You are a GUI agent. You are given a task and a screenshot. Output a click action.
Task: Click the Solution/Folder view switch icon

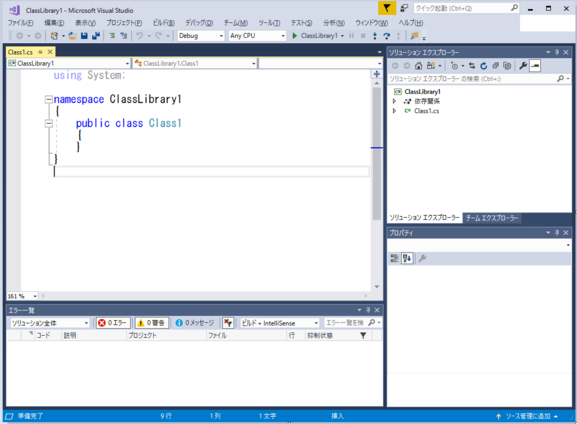point(431,66)
